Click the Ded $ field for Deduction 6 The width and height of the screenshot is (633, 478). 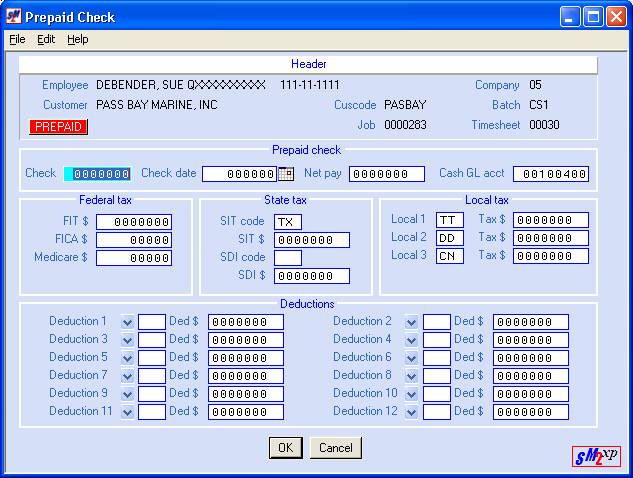pos(531,358)
